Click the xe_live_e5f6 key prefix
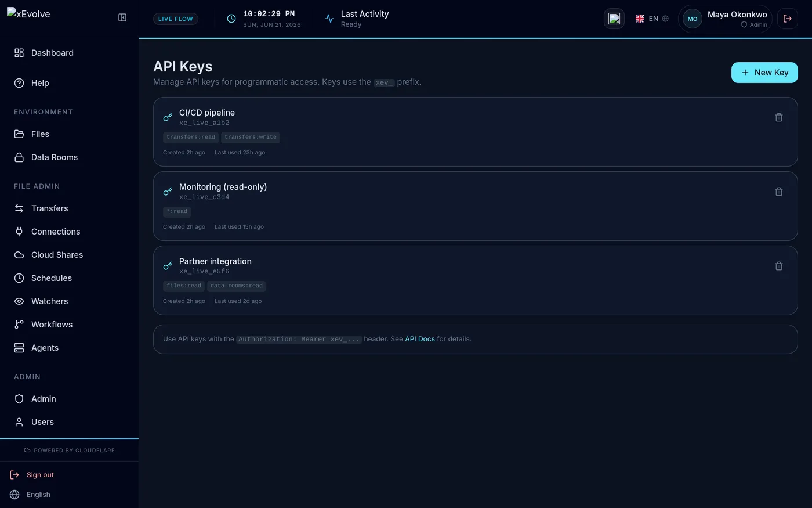 pyautogui.click(x=204, y=272)
